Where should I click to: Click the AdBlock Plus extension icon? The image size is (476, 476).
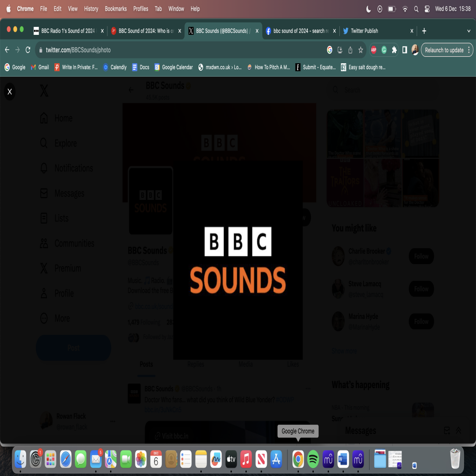374,50
